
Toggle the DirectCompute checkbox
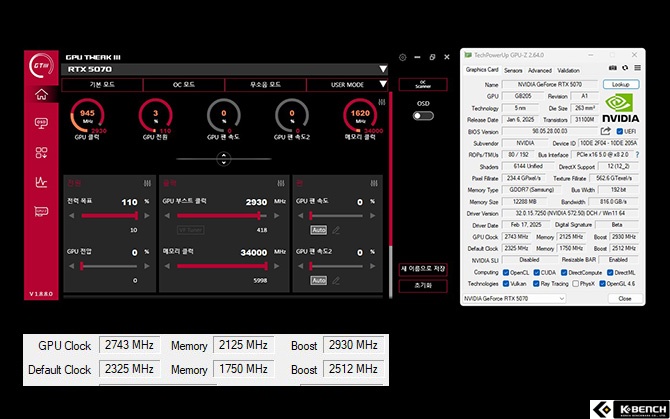pyautogui.click(x=564, y=272)
